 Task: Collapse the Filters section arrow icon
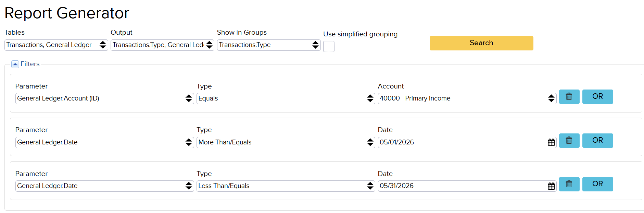[15, 64]
